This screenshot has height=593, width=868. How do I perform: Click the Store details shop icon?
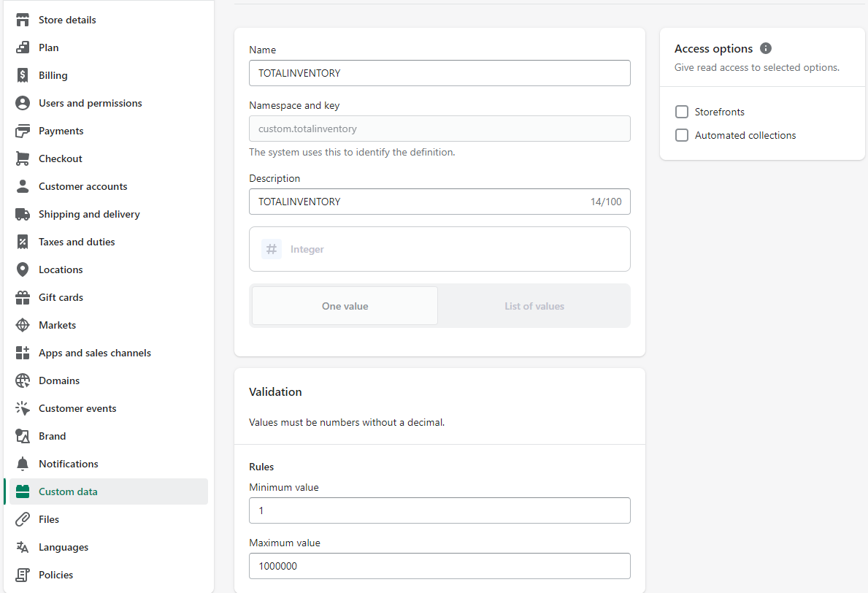23,20
